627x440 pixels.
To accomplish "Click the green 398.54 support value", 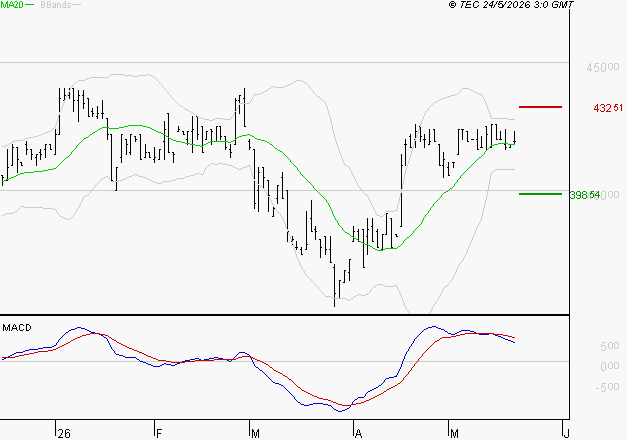I will 585,195.
